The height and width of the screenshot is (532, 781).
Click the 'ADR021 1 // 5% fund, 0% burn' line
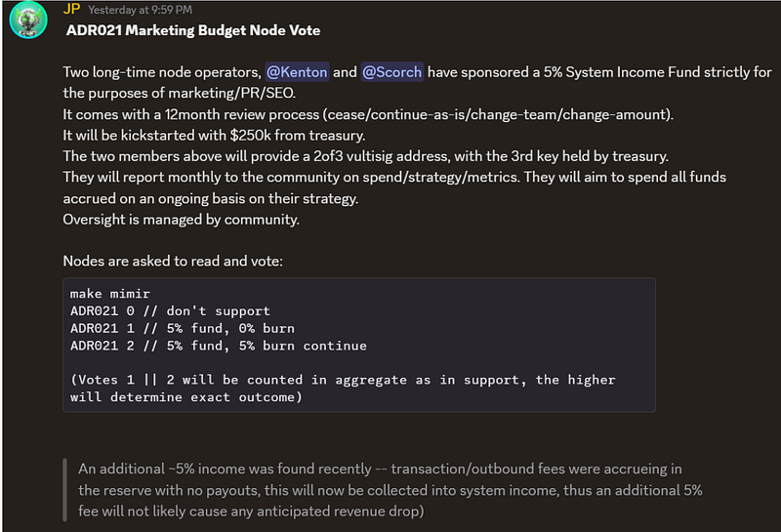coord(183,329)
